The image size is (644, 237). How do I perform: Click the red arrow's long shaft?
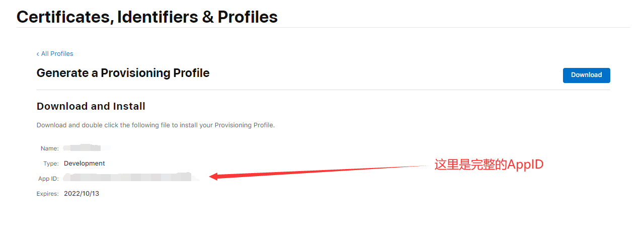tap(322, 171)
